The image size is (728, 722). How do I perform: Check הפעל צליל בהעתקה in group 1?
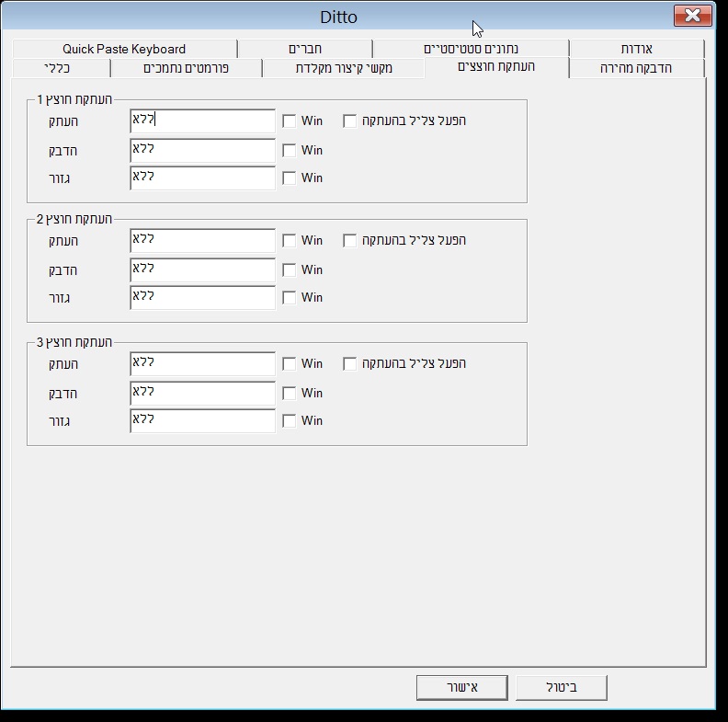point(349,121)
